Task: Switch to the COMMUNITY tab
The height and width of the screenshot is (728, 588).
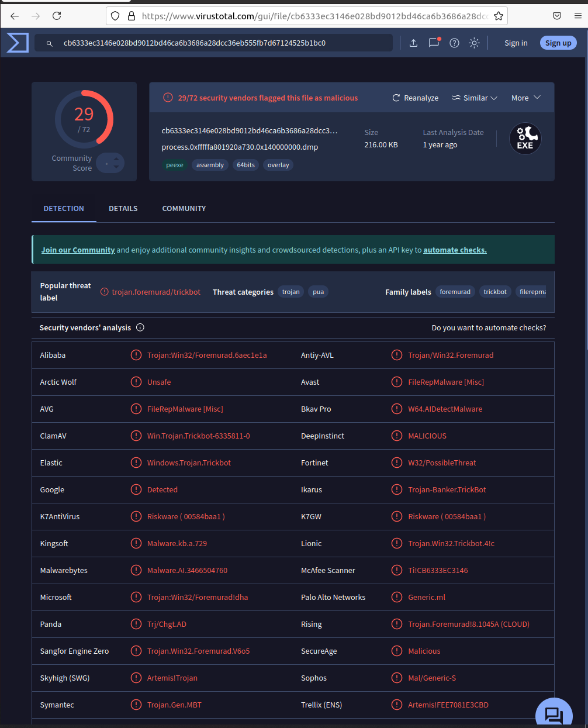Action: point(184,208)
